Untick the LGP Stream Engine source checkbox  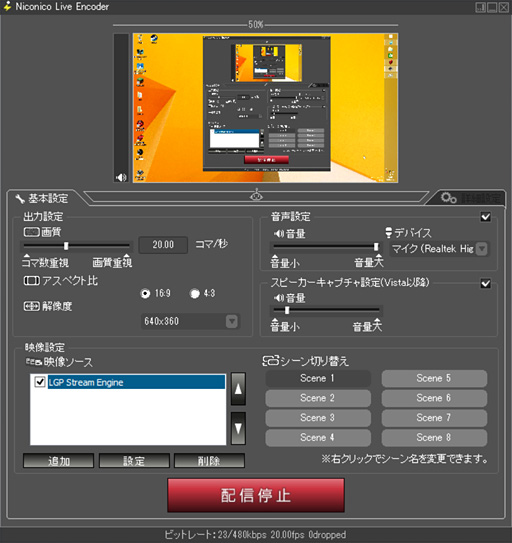(40, 382)
